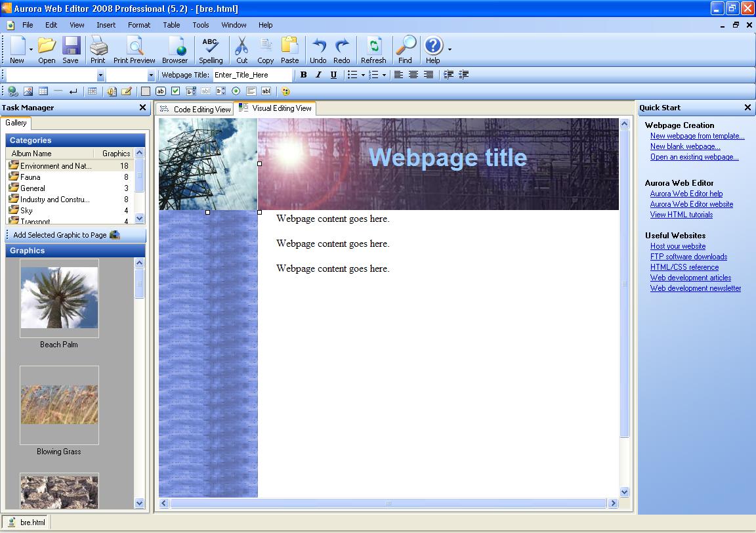The height and width of the screenshot is (533, 756).
Task: Open the View HTML tutorials link
Action: coord(681,215)
